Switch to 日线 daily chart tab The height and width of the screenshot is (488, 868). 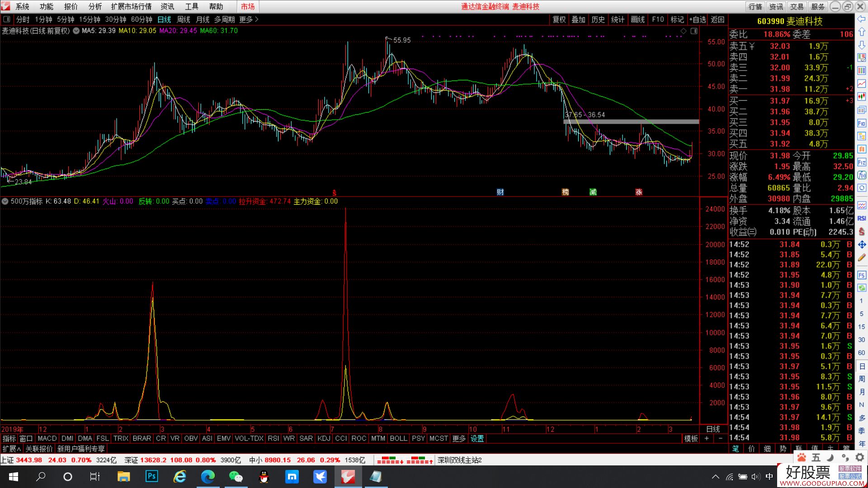pyautogui.click(x=164, y=19)
